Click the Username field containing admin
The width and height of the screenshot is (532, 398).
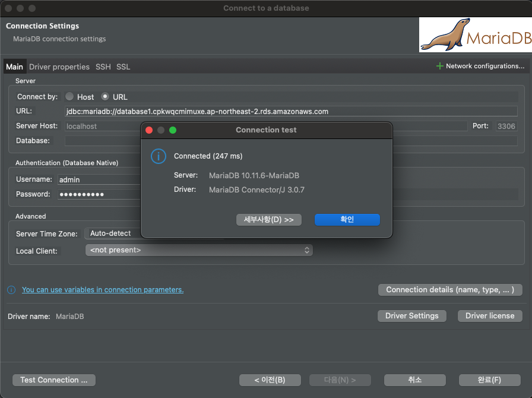pyautogui.click(x=99, y=179)
